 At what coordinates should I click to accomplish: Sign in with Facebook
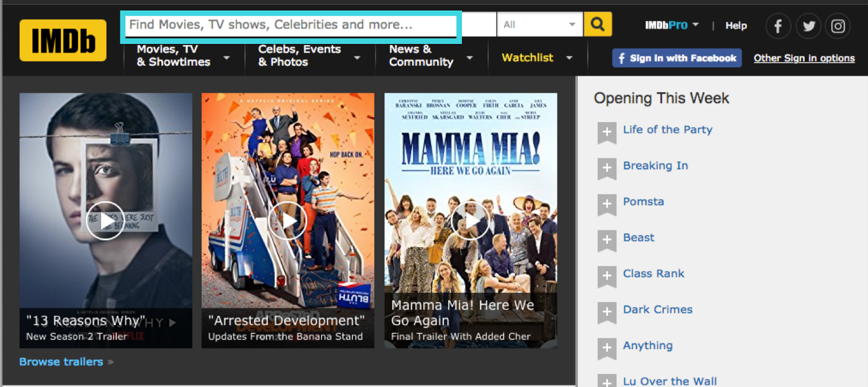(677, 58)
